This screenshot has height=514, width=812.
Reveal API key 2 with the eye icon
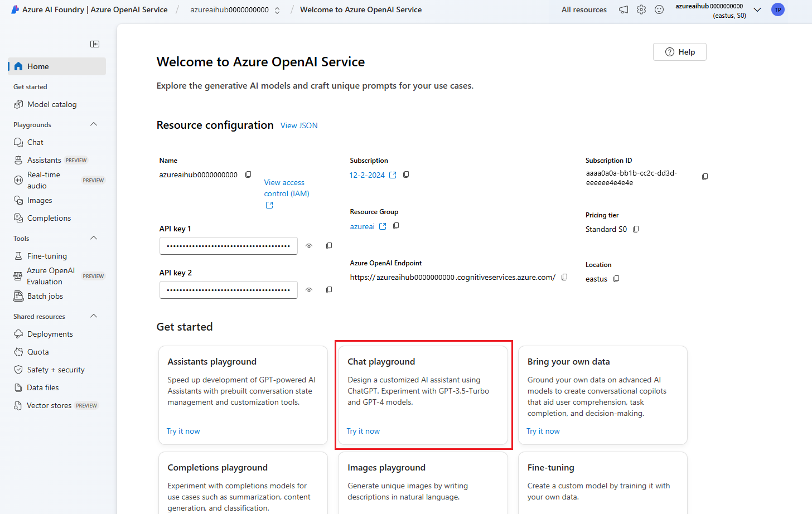coord(309,289)
